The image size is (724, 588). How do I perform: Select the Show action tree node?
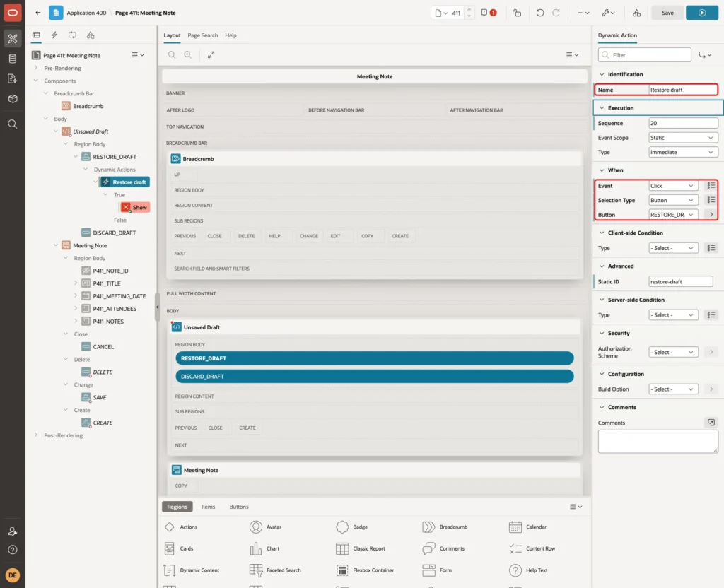135,208
